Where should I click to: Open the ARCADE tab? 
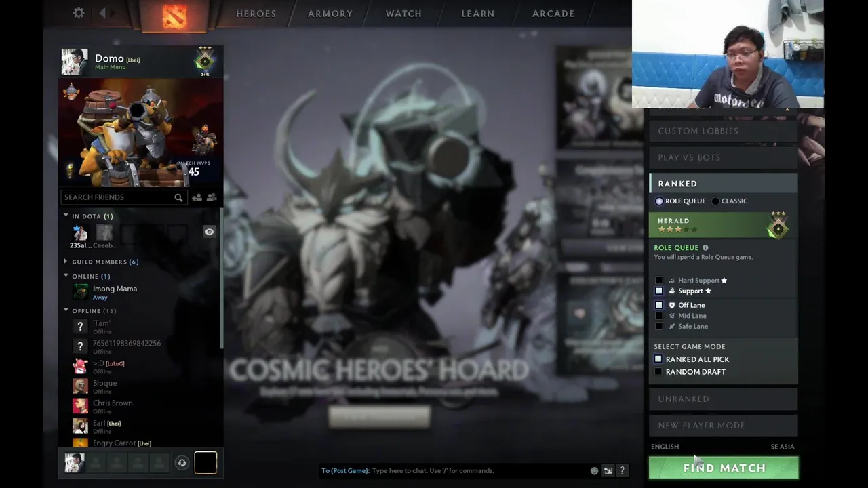553,14
